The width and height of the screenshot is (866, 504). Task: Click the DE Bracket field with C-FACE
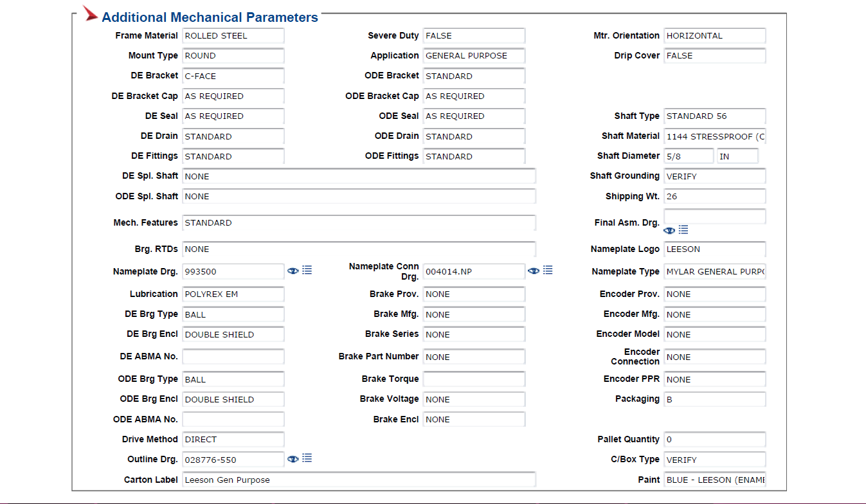click(x=233, y=76)
